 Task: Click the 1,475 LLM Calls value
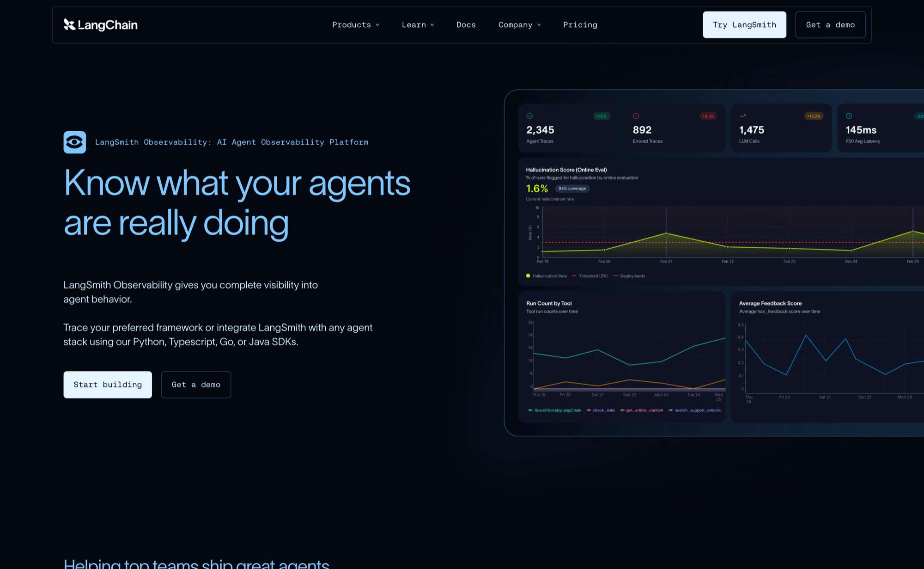[752, 130]
